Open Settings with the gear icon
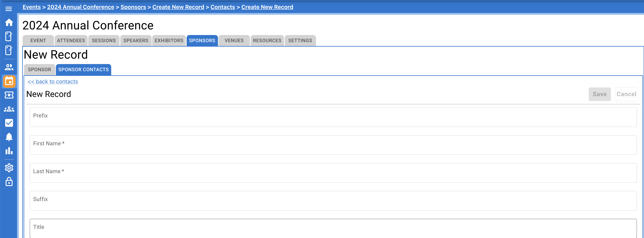Screen dimensions: 644x238 9,168
